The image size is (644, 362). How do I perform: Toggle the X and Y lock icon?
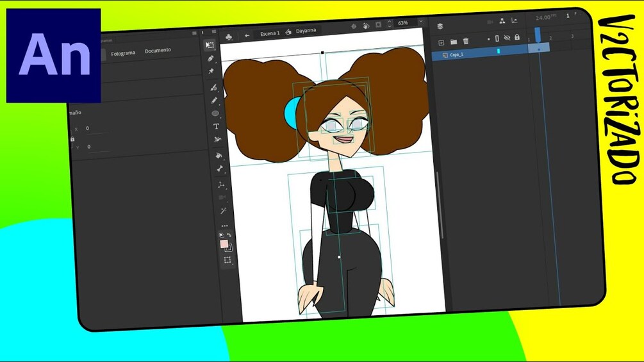tap(72, 139)
